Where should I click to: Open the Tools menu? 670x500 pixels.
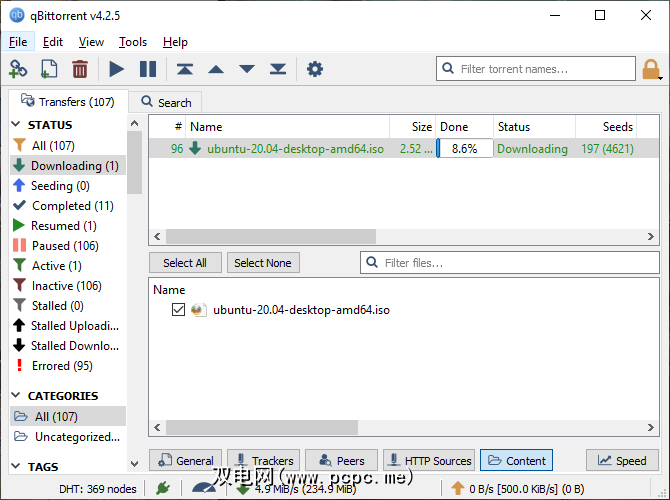click(x=133, y=42)
